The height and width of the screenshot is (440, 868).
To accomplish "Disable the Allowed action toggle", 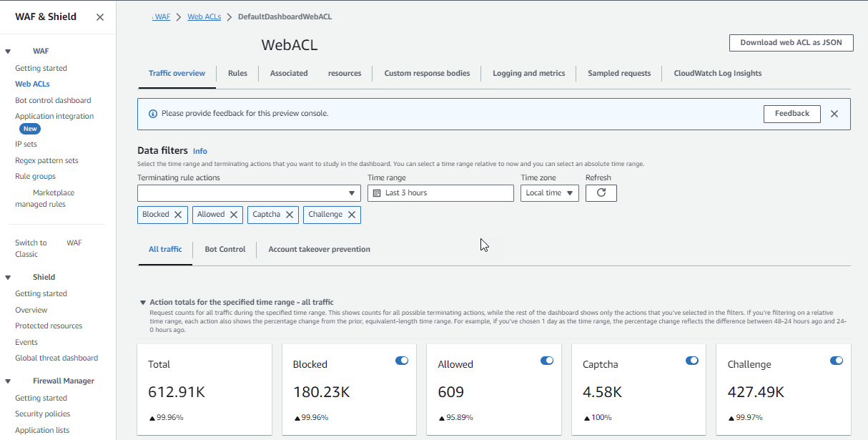I will point(547,361).
